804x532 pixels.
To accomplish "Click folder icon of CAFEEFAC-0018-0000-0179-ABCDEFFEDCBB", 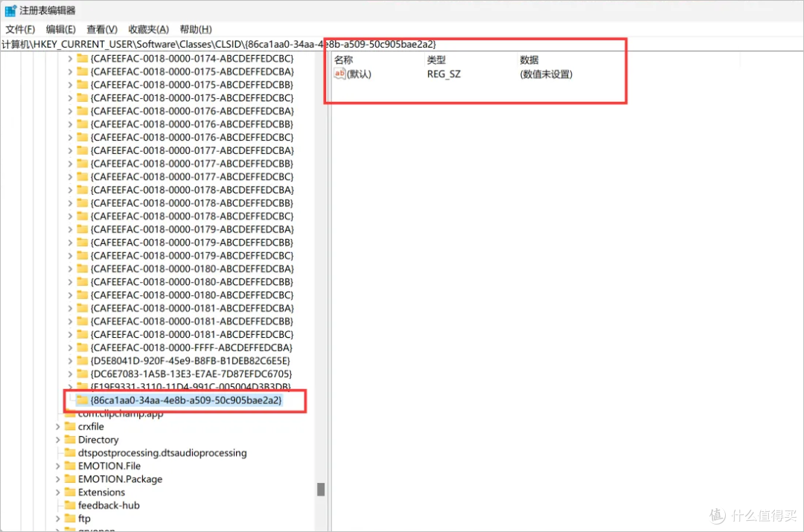I will point(82,243).
